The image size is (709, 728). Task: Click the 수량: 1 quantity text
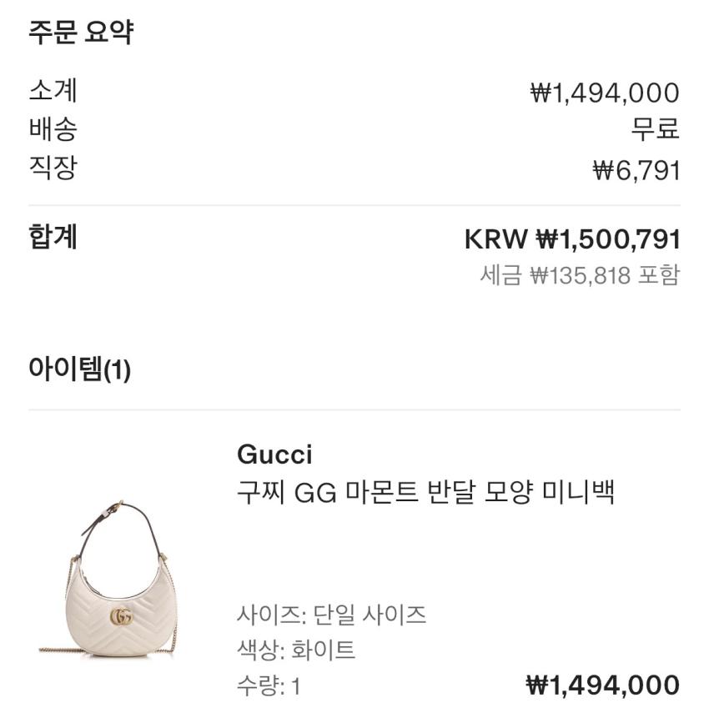click(x=269, y=686)
